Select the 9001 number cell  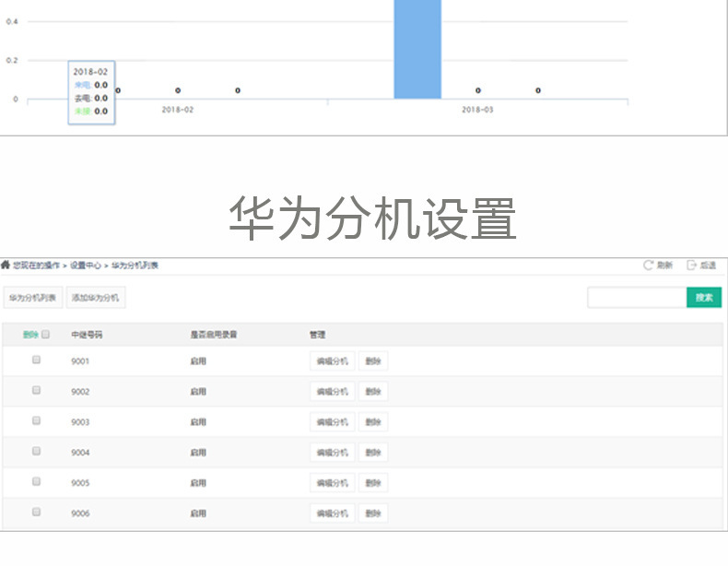(x=80, y=361)
